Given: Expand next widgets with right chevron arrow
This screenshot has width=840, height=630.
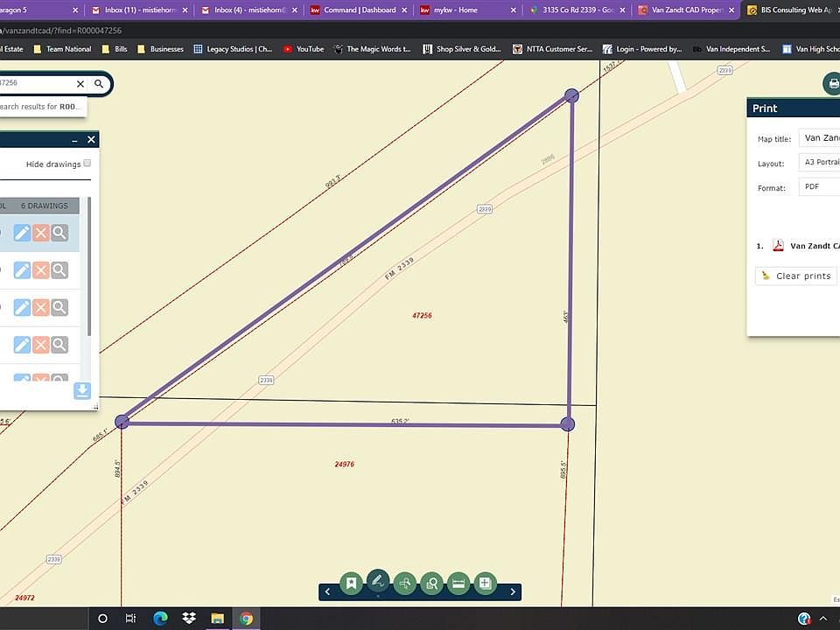Looking at the screenshot, I should 513,592.
